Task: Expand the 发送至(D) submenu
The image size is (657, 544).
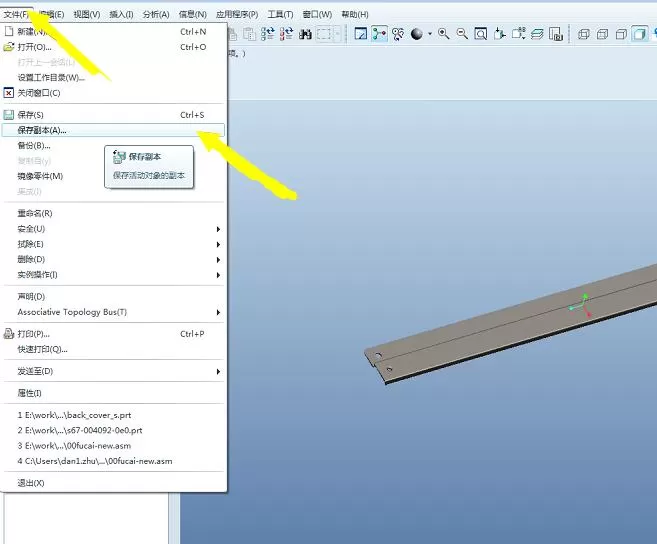Action: [x=113, y=371]
